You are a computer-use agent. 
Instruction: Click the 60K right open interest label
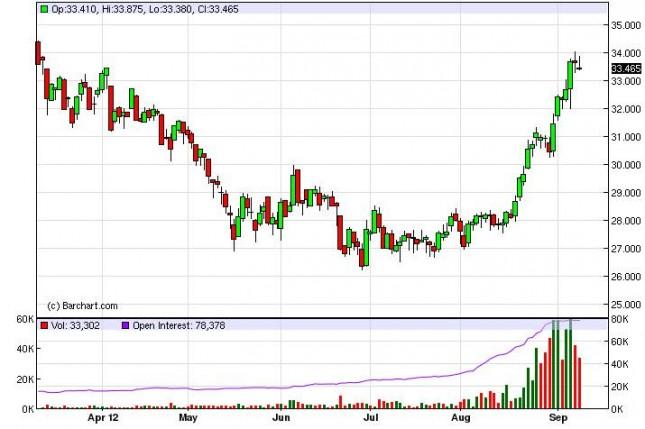(x=619, y=341)
